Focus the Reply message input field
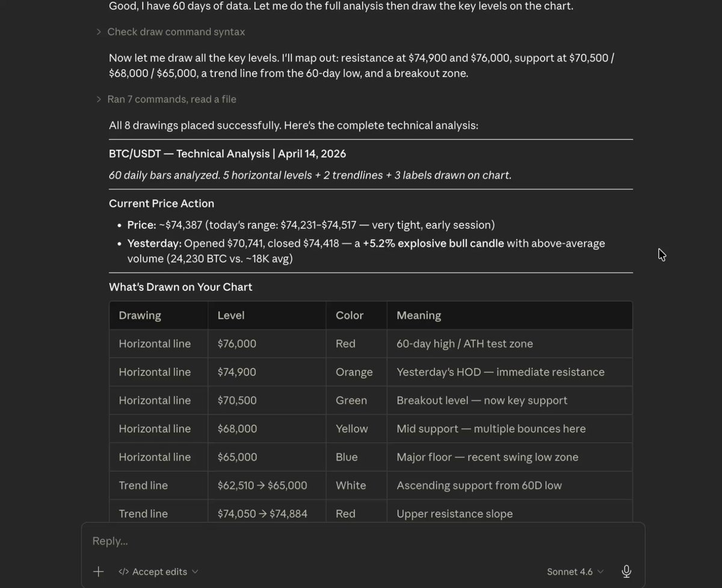 363,541
